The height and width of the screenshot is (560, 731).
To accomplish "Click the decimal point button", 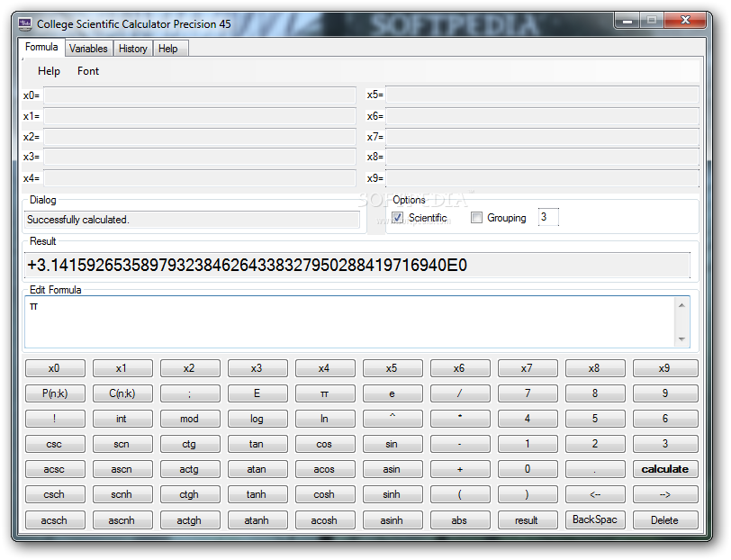I will coord(595,469).
